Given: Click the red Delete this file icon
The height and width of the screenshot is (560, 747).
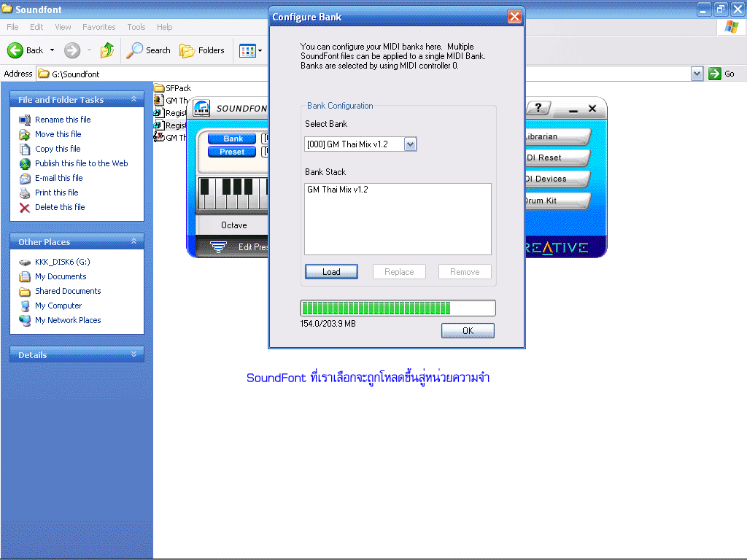Looking at the screenshot, I should pyautogui.click(x=25, y=208).
